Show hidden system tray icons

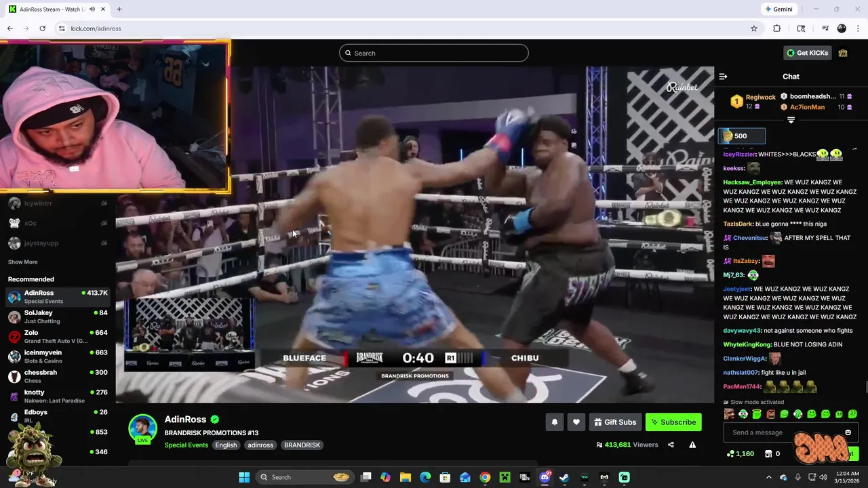(768, 477)
